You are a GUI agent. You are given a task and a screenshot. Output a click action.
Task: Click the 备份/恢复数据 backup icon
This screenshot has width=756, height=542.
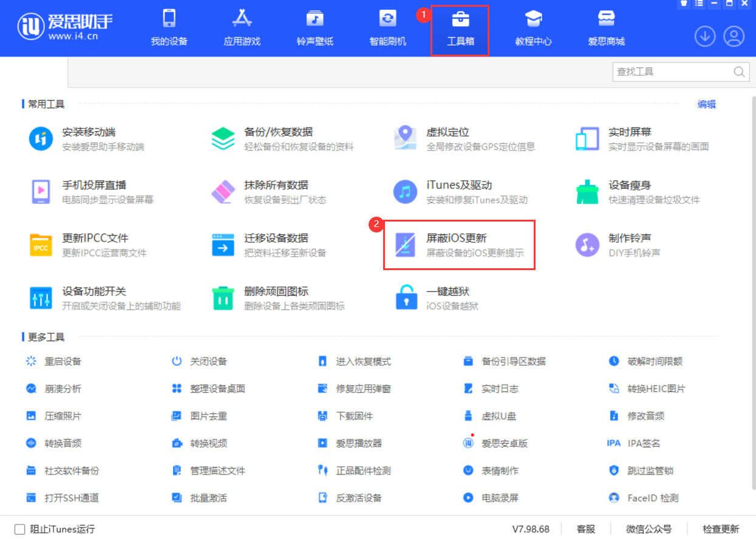tap(223, 138)
